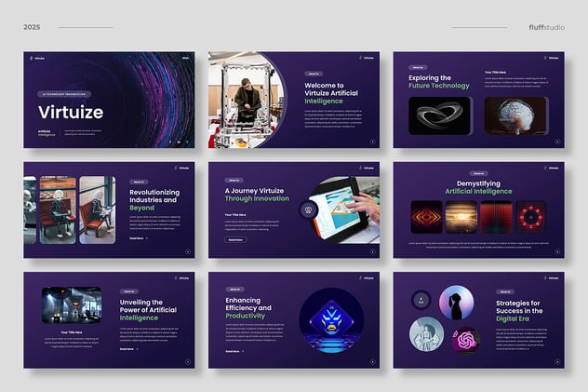
Task: Select the twisted ring image on Future Technology slide
Action: click(440, 115)
